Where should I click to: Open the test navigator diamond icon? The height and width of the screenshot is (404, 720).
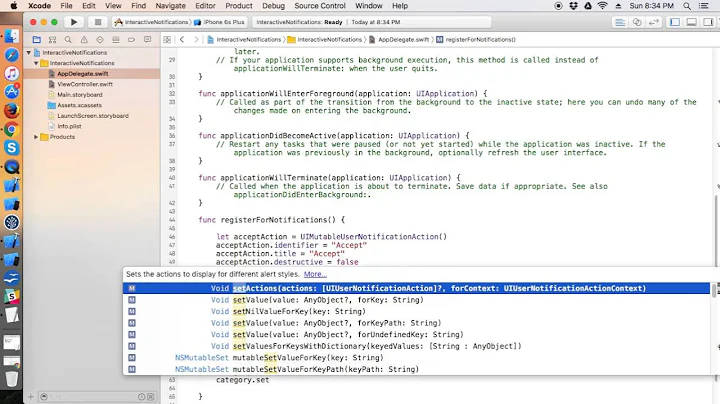(100, 40)
